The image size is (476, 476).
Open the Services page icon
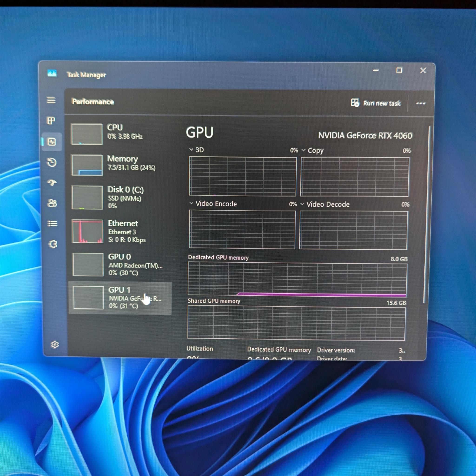pyautogui.click(x=53, y=244)
